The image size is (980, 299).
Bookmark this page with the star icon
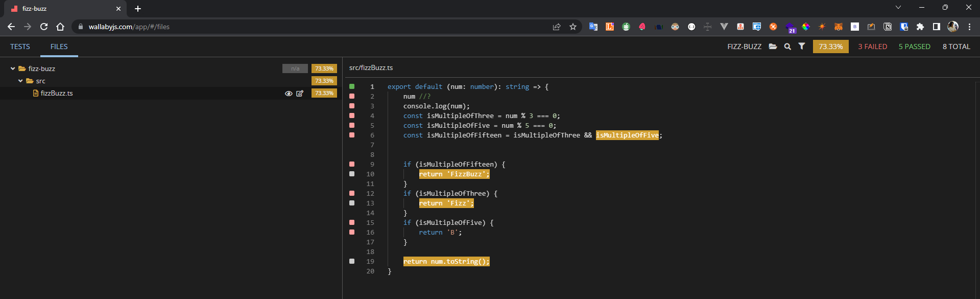pyautogui.click(x=573, y=27)
